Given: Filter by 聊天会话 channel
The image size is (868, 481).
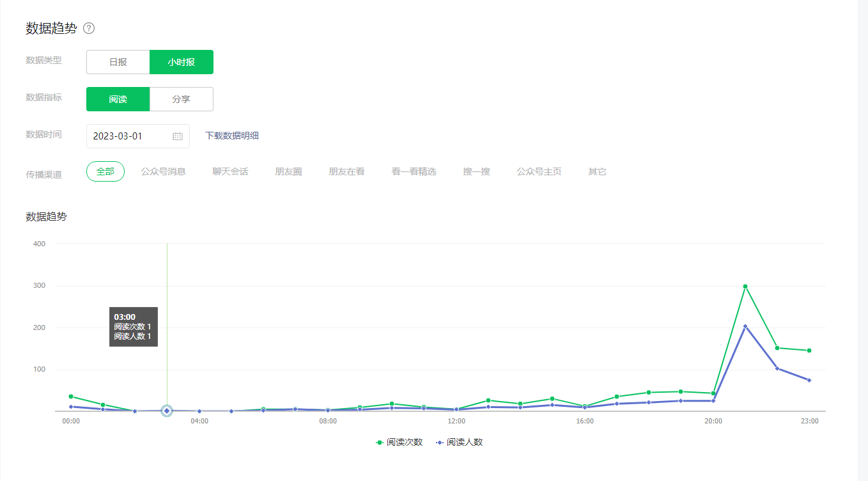Looking at the screenshot, I should [230, 171].
